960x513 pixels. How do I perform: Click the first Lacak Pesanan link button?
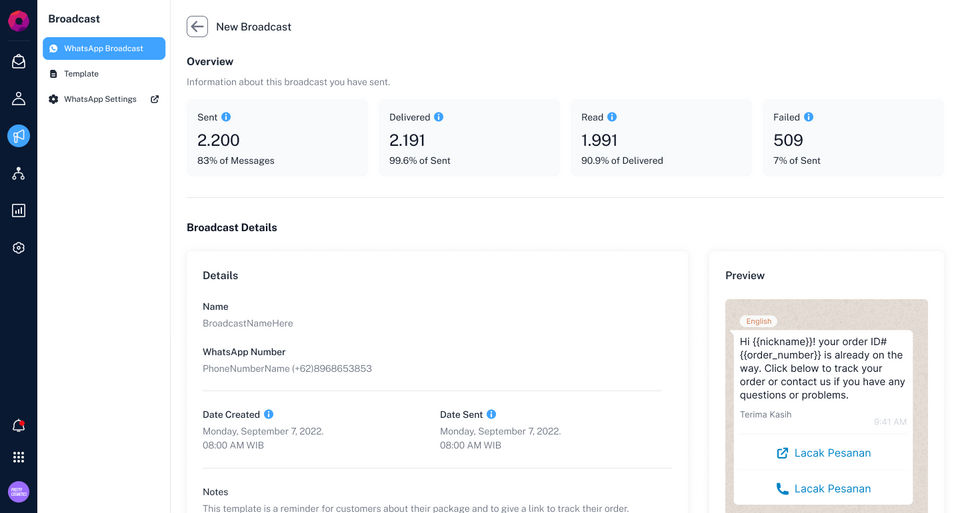point(823,453)
